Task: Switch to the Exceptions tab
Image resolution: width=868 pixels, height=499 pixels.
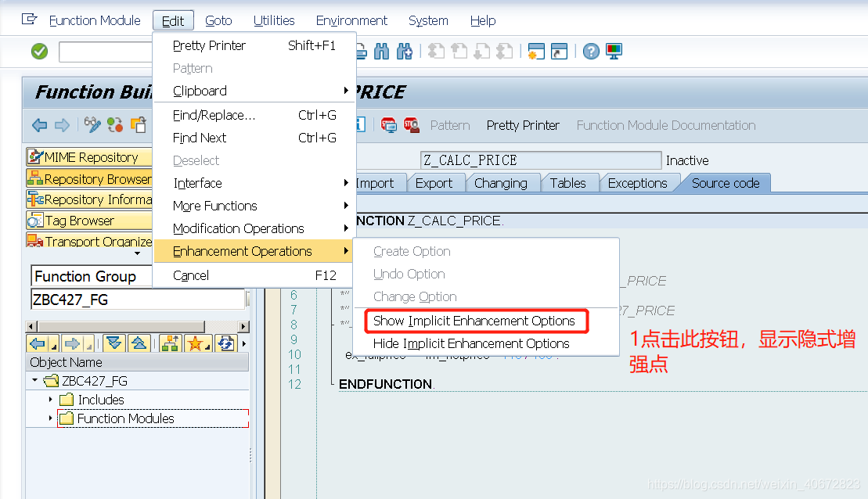Action: tap(638, 183)
